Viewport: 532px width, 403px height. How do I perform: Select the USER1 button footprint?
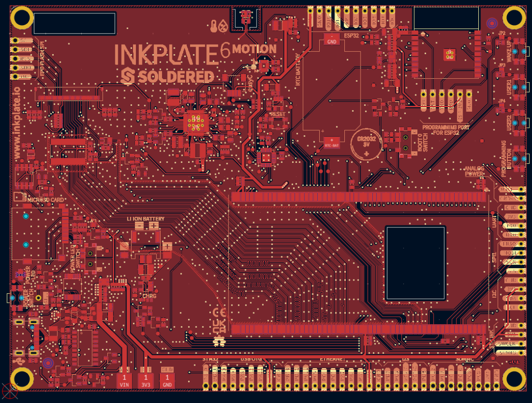tap(520, 88)
